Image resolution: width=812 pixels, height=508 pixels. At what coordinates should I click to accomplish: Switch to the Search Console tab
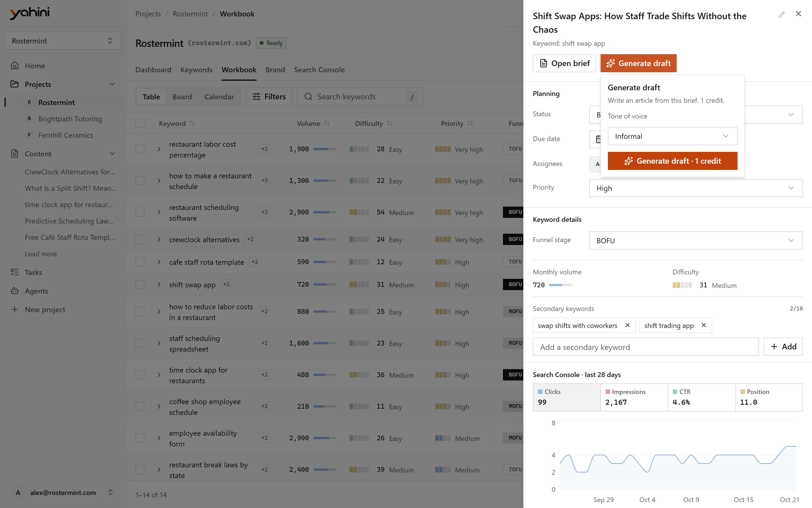coord(319,69)
